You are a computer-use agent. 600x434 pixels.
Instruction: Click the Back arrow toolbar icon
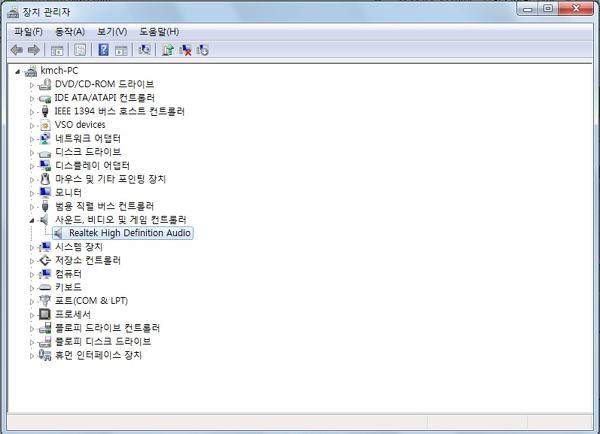pyautogui.click(x=16, y=50)
